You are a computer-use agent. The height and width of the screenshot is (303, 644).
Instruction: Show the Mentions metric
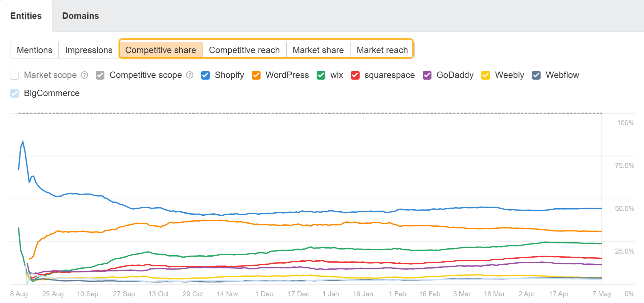click(x=35, y=50)
